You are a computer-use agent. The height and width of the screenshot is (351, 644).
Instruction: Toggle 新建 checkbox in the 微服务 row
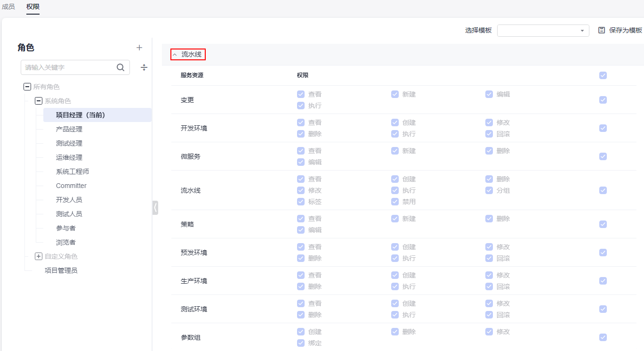click(x=395, y=151)
